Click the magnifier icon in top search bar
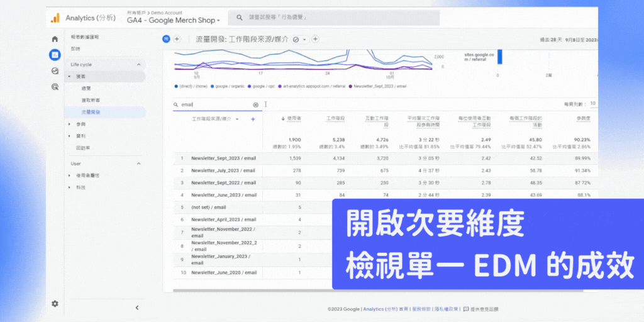The image size is (644, 322). coord(239,18)
